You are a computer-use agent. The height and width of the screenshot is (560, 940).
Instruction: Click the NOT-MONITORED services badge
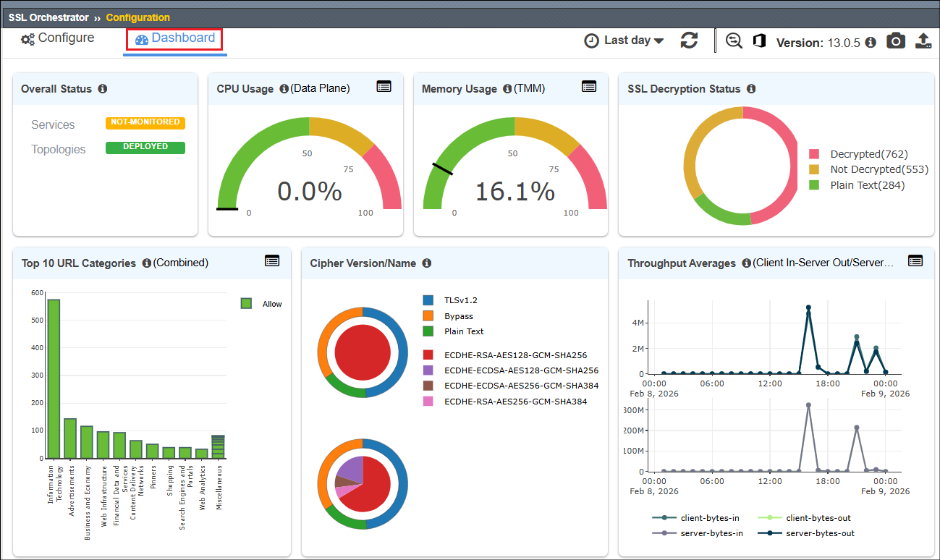click(145, 123)
